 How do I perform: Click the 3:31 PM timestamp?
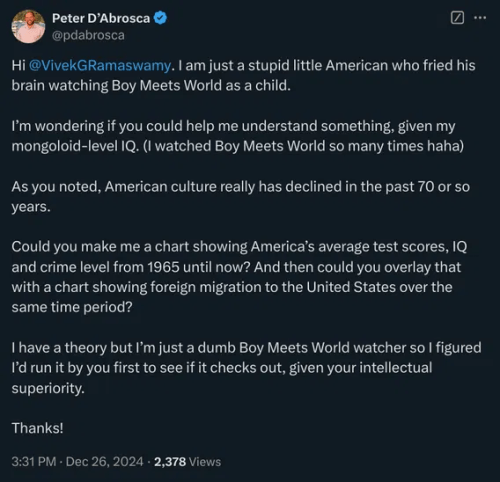34,462
